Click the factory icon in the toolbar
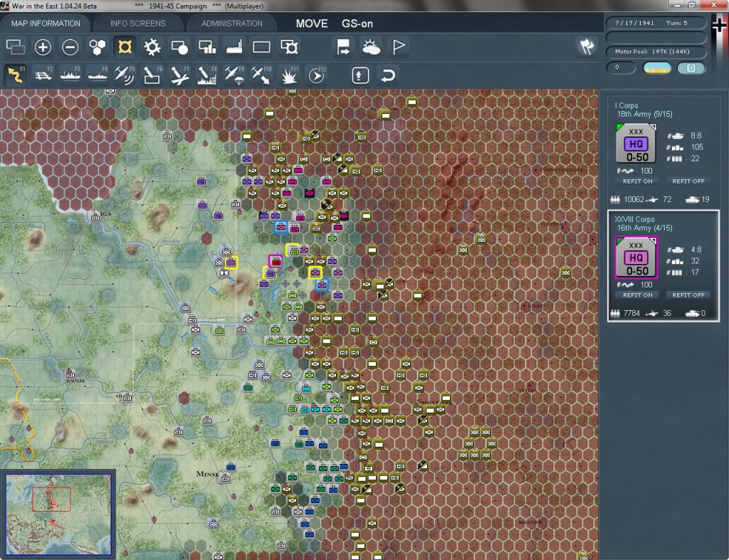 (x=234, y=47)
